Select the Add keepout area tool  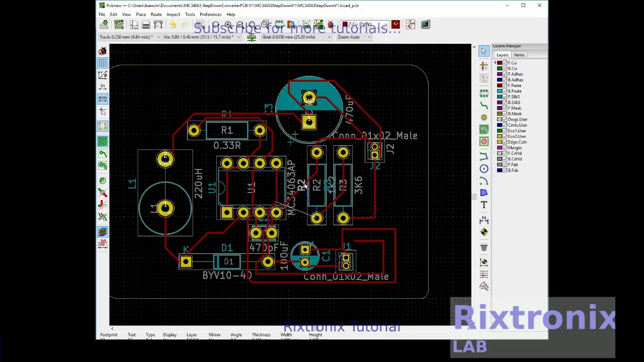coord(484,141)
